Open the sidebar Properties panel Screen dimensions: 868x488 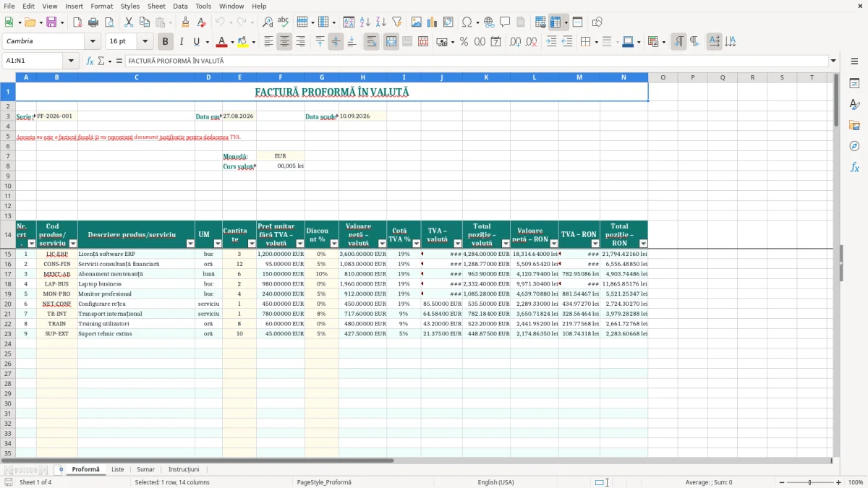854,84
